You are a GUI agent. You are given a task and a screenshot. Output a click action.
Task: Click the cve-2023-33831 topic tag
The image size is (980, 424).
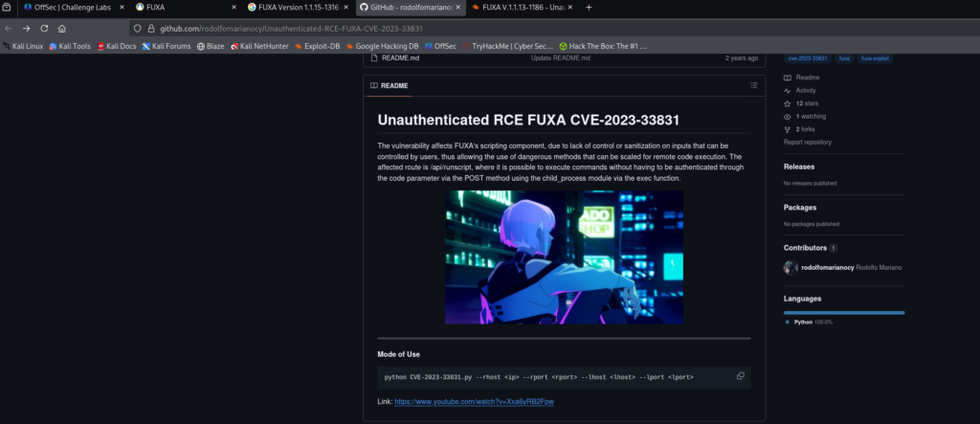808,58
